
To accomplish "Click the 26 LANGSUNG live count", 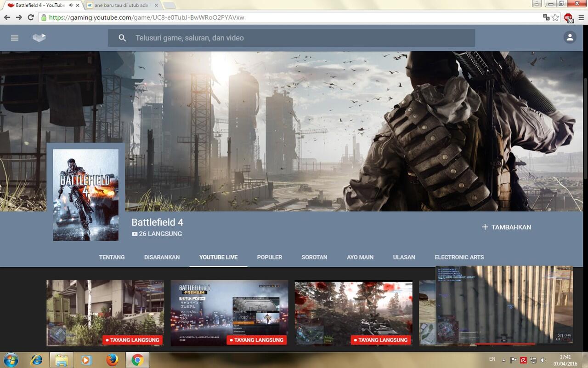I will click(157, 234).
